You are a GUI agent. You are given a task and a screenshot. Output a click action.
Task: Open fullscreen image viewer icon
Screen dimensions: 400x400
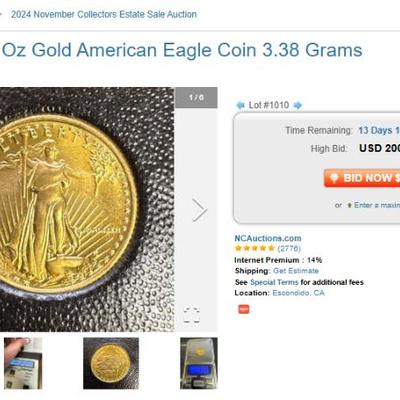[x=192, y=315]
